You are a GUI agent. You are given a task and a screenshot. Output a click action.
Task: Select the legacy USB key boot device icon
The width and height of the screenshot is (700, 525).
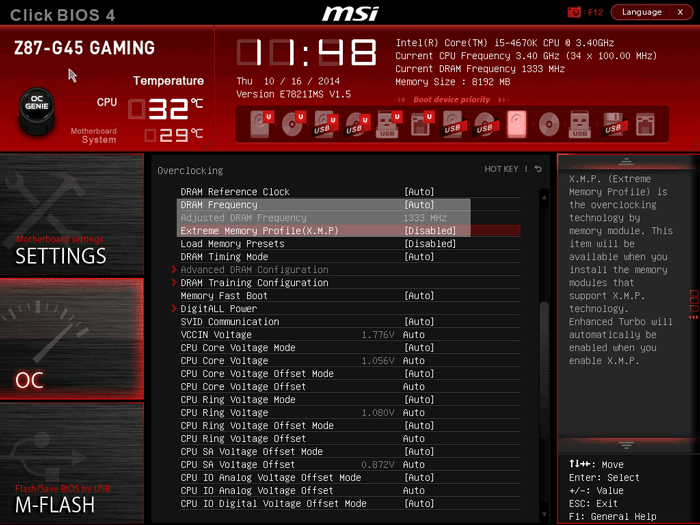tap(580, 124)
